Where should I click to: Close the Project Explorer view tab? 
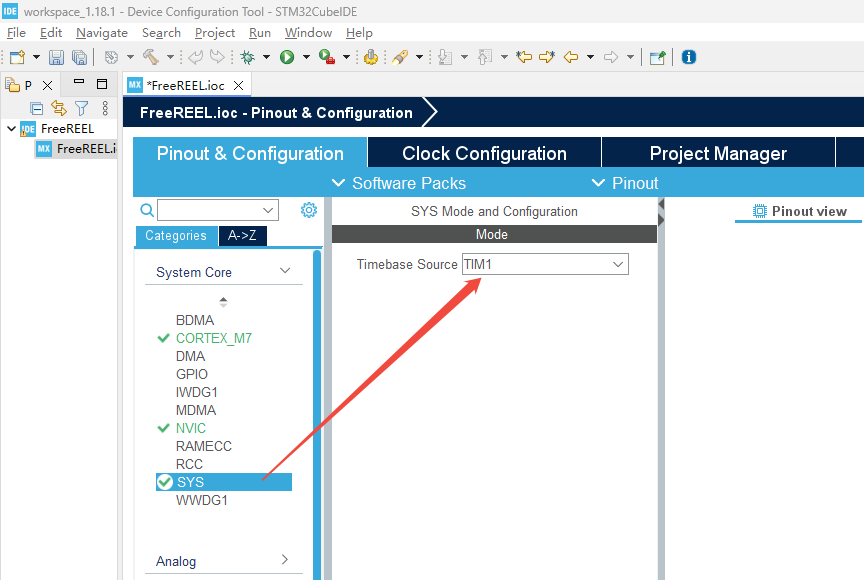[x=47, y=85]
